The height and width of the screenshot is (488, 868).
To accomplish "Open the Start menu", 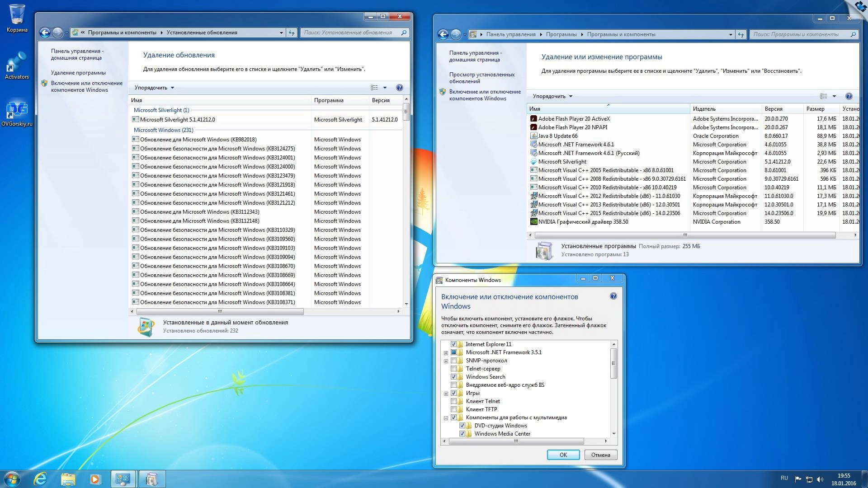I will [12, 479].
